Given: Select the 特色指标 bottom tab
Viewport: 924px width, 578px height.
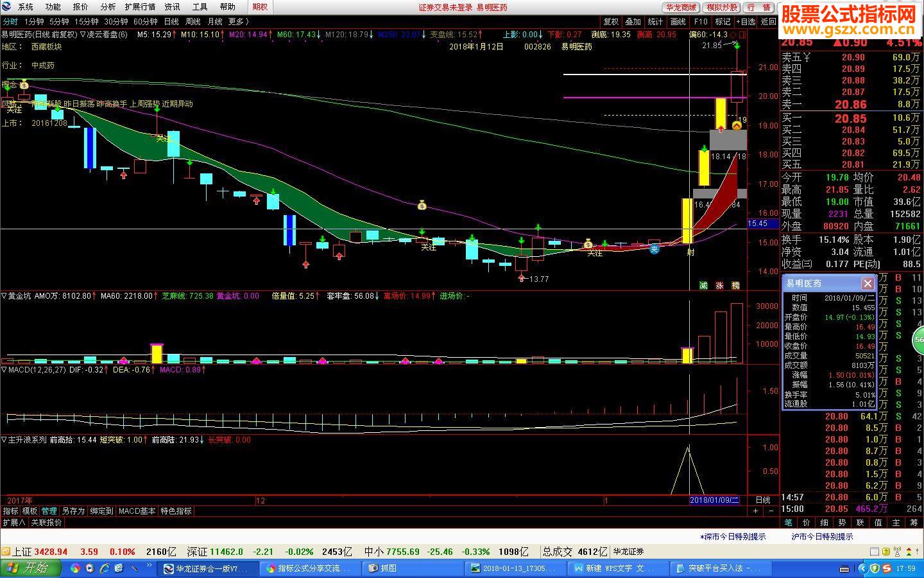Looking at the screenshot, I should [x=176, y=511].
